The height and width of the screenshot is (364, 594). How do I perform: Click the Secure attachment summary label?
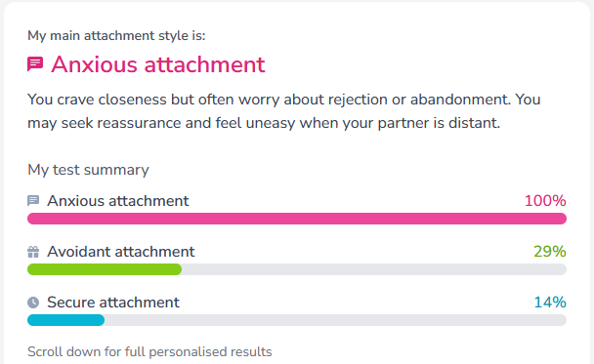coord(113,303)
